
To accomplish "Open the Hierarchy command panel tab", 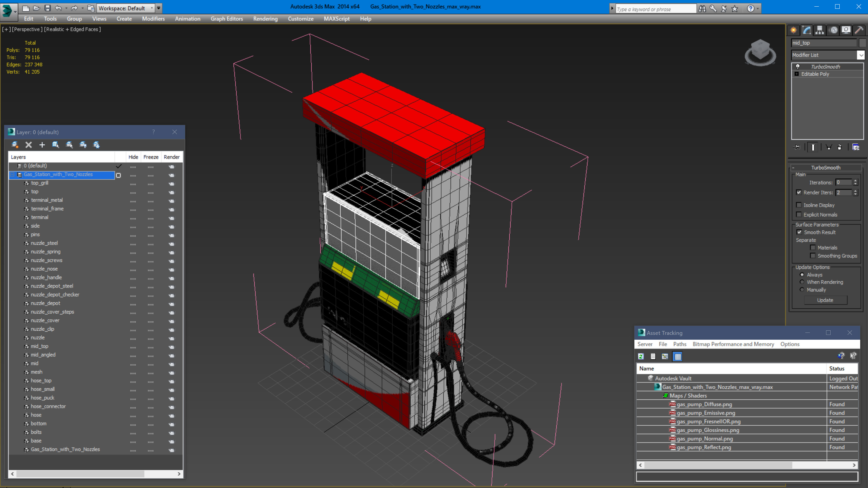I will (819, 30).
